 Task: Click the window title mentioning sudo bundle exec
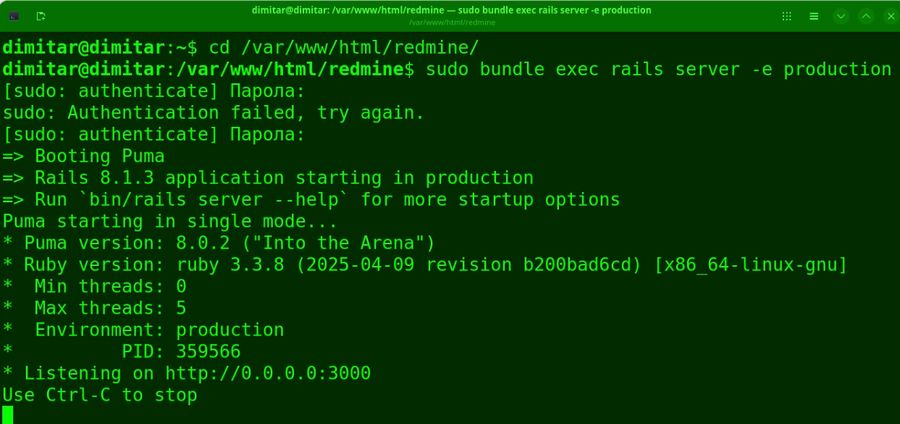click(x=451, y=10)
